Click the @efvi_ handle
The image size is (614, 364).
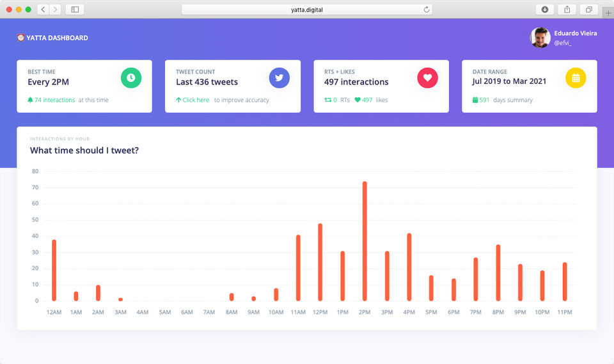coord(563,43)
